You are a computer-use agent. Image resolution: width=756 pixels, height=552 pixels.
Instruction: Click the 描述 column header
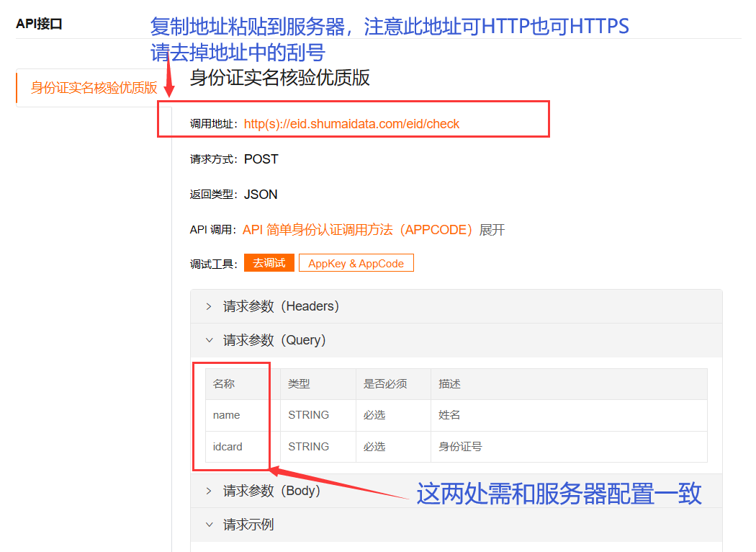tap(449, 384)
